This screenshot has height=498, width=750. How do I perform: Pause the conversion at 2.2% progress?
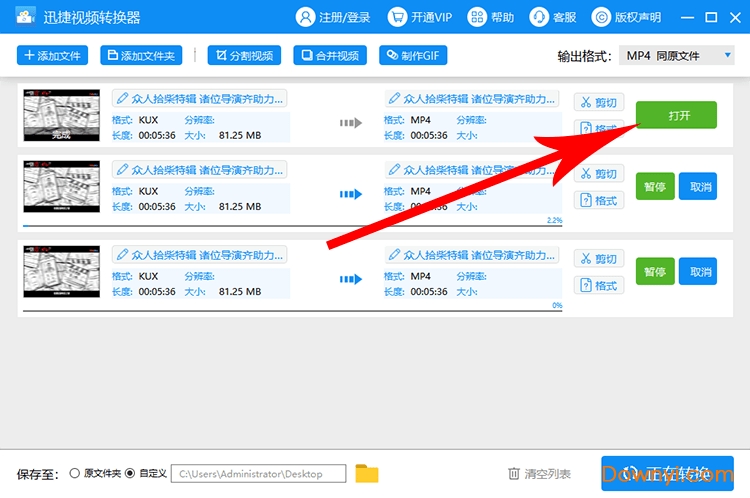coord(655,186)
